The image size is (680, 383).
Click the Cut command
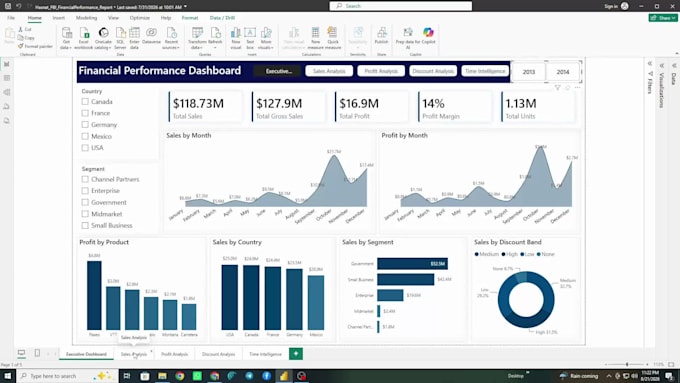[25, 29]
